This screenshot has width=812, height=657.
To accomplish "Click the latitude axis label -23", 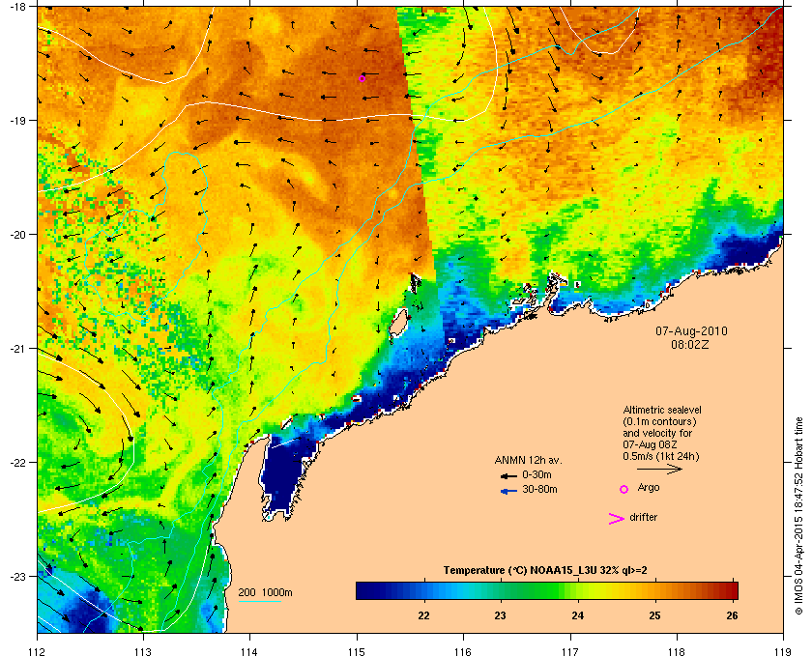I will click(x=17, y=576).
